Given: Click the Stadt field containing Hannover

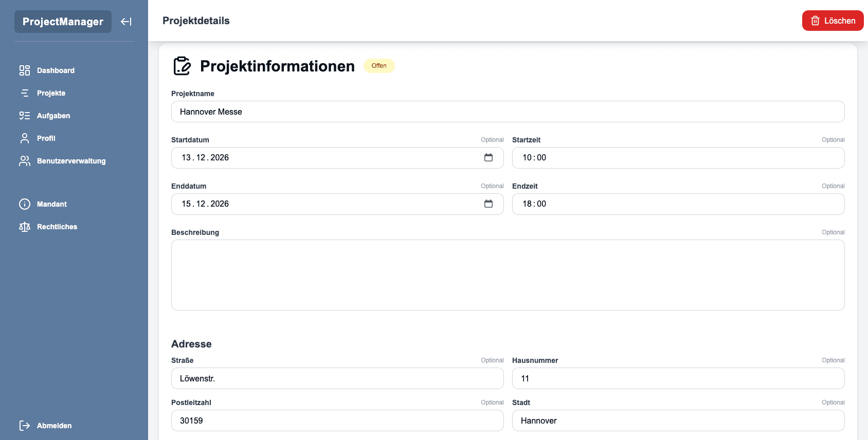Looking at the screenshot, I should tap(678, 420).
